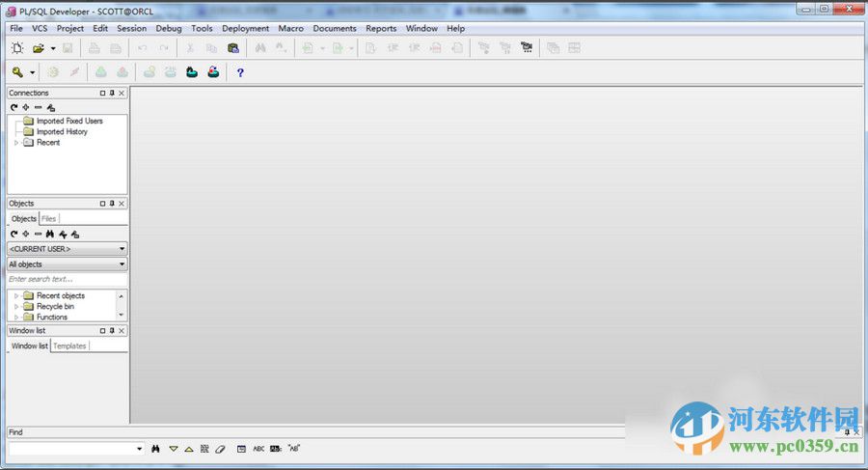Close the Window list panel

(x=122, y=330)
